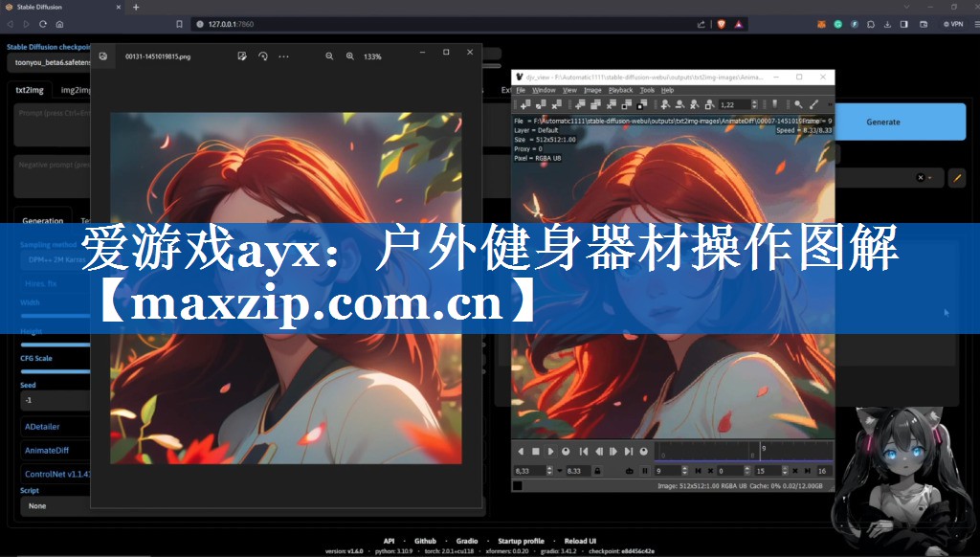
Task: Click the frame number 9 stepper in djv_view
Action: [x=684, y=471]
